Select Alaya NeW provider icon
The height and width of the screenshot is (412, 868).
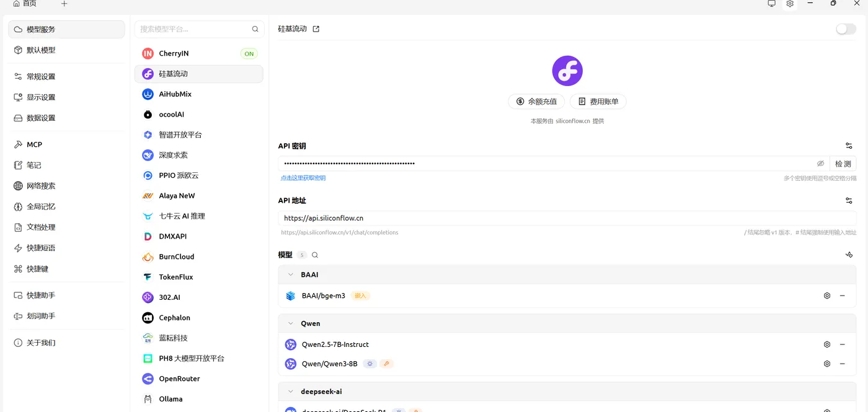pyautogui.click(x=148, y=196)
